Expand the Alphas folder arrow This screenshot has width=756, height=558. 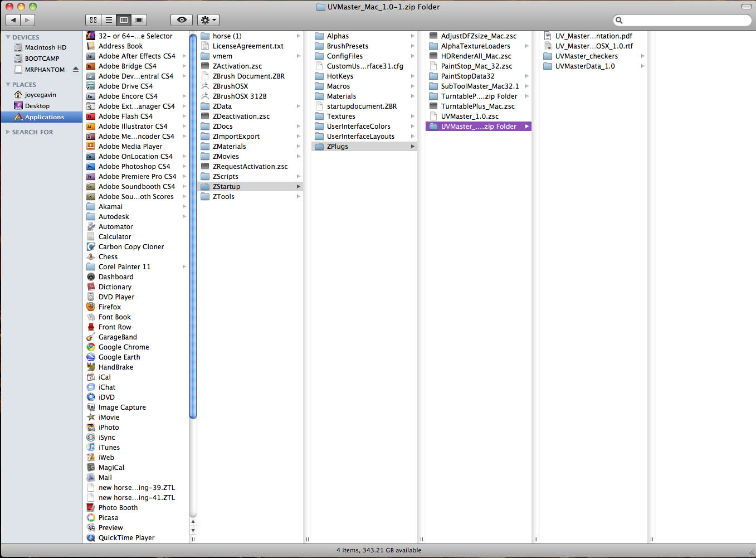(413, 36)
